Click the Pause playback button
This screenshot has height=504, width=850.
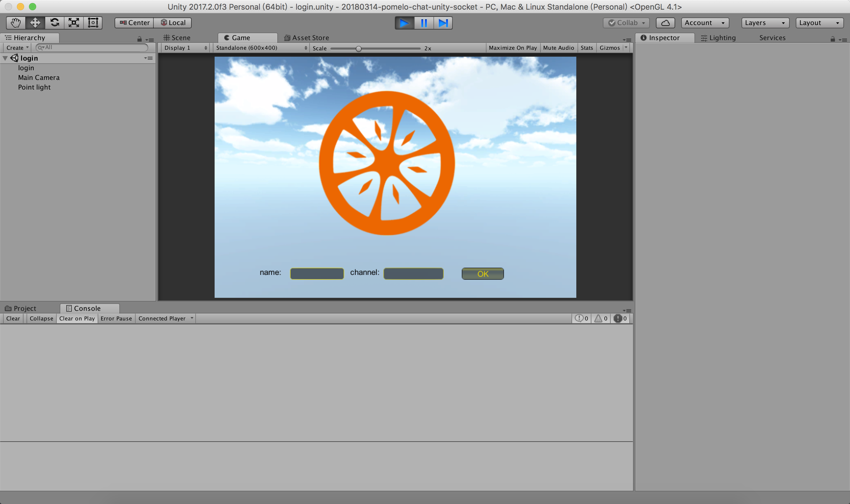click(424, 23)
